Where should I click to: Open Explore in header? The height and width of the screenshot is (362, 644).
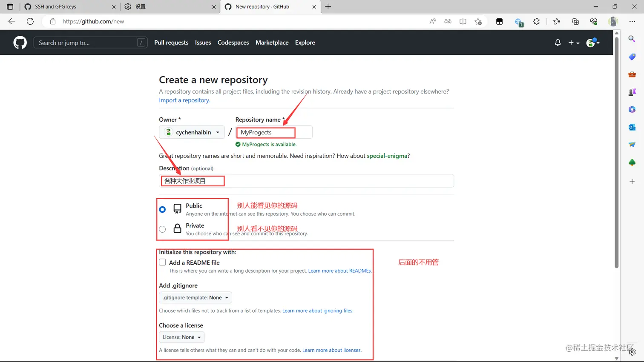point(305,43)
